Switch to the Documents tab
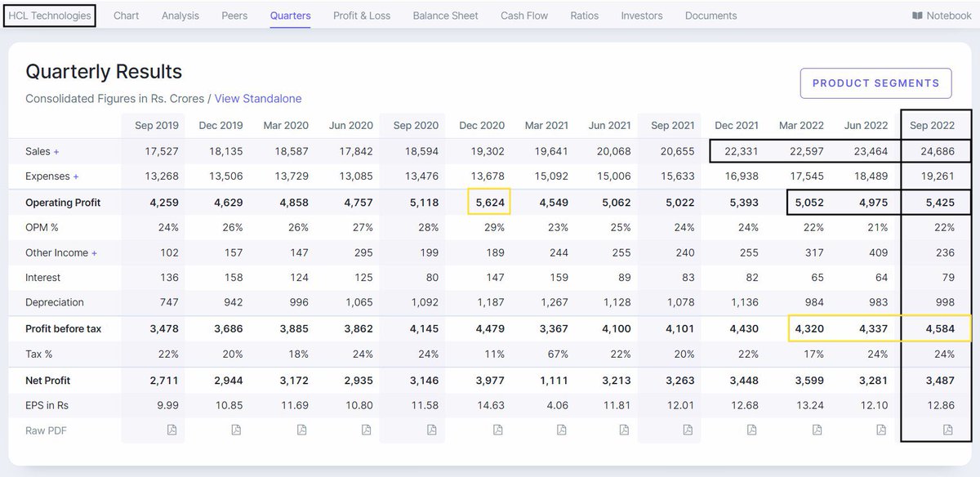 (710, 16)
